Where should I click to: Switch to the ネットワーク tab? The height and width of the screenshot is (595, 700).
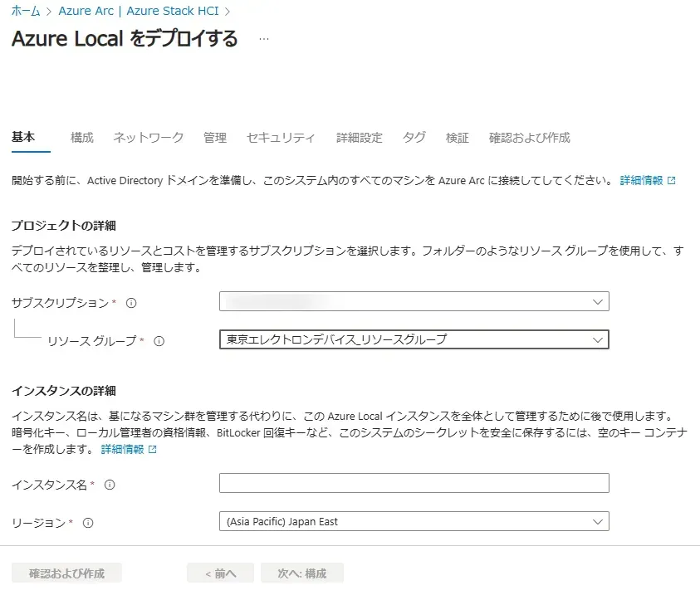147,138
